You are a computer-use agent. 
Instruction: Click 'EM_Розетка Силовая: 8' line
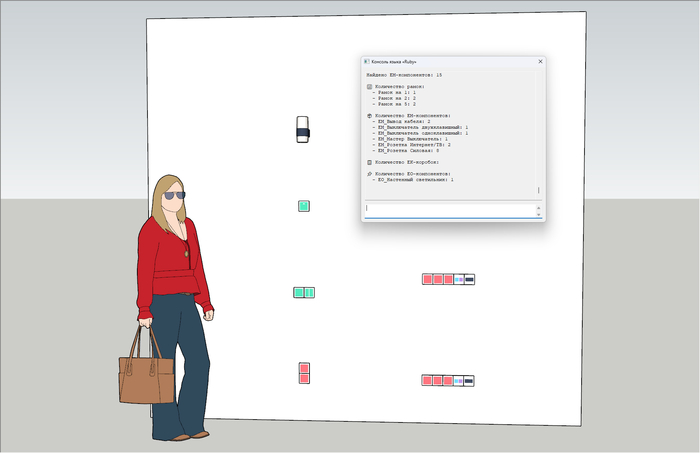(405, 150)
